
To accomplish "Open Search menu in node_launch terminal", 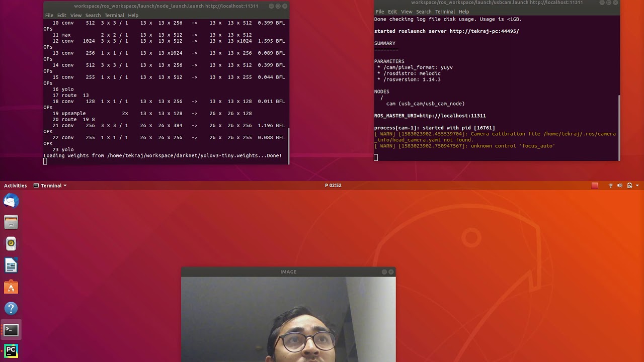I will click(x=93, y=15).
